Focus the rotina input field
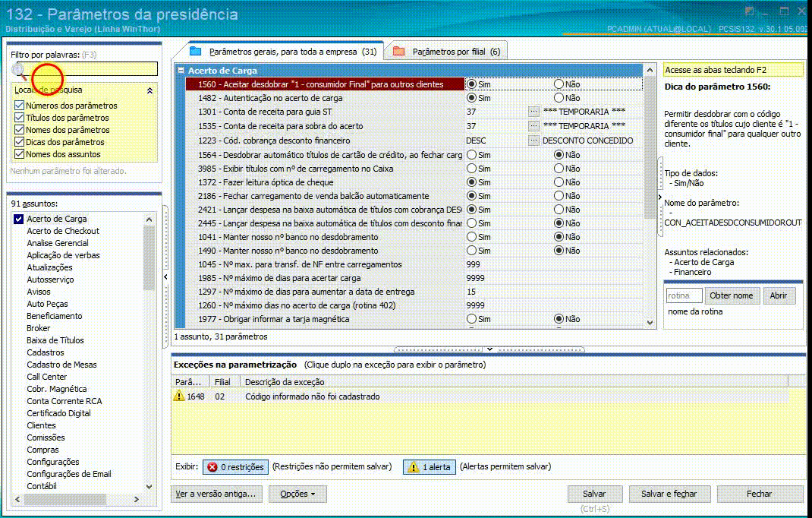 point(684,295)
